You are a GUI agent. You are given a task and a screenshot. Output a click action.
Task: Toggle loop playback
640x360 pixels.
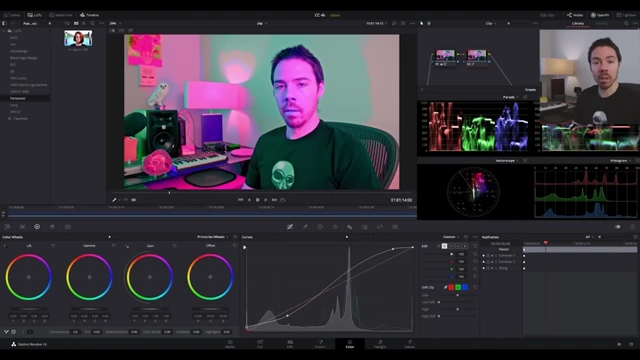283,200
